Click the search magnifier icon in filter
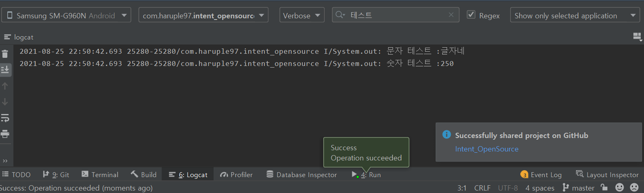 pos(340,15)
